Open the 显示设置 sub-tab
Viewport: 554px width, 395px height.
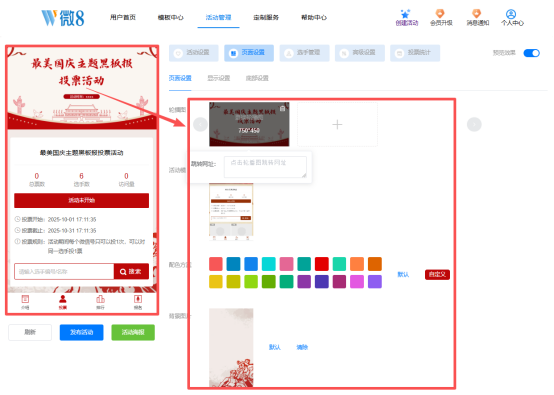point(219,78)
